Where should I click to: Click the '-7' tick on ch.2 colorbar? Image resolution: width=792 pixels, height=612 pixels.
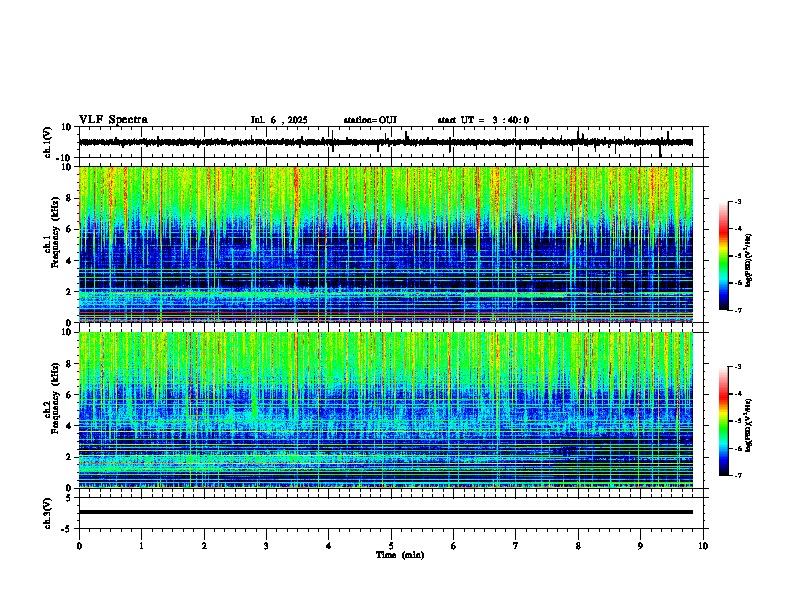click(x=738, y=475)
